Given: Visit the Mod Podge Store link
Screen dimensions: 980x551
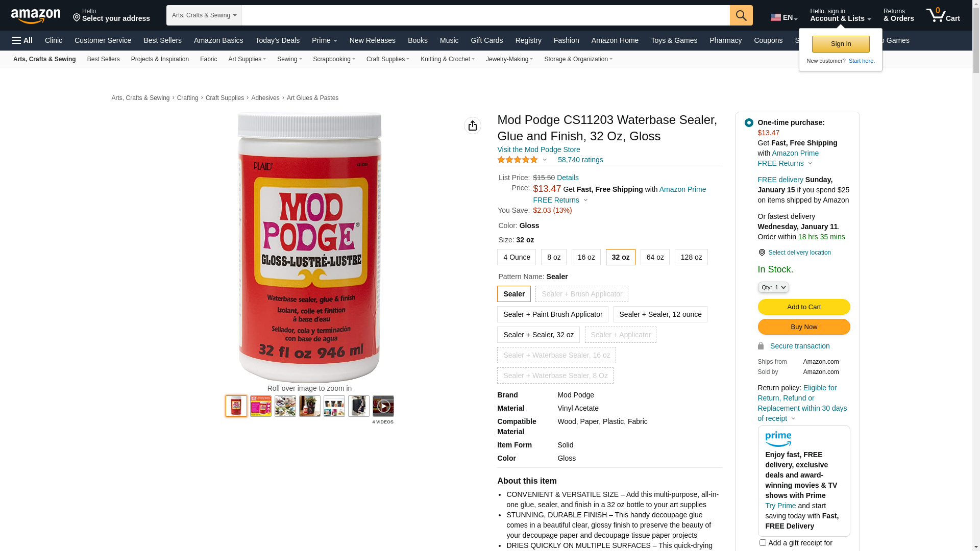Looking at the screenshot, I should (x=538, y=149).
